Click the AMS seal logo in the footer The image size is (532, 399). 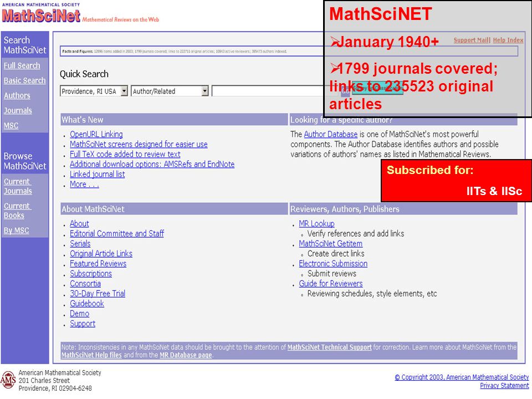pyautogui.click(x=8, y=380)
